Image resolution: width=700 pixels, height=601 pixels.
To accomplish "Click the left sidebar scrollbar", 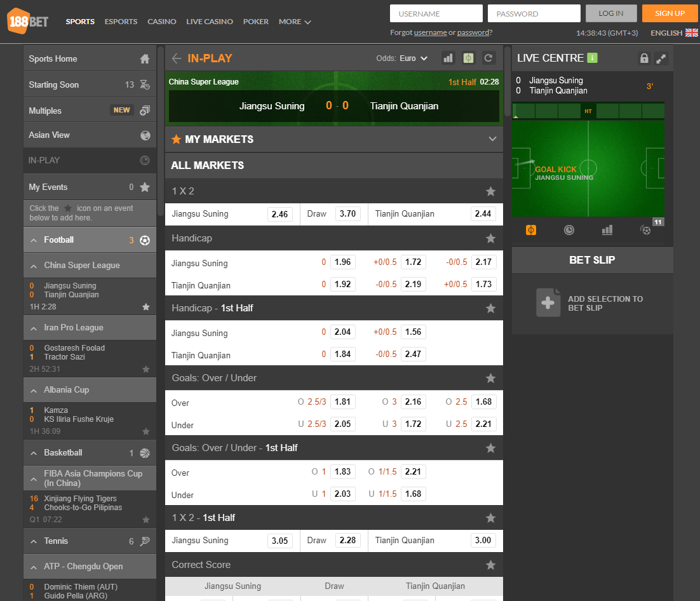I will (161, 131).
